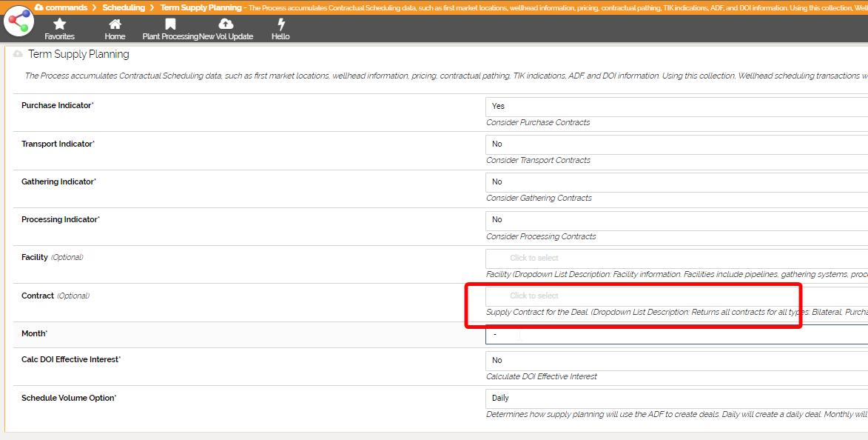Click the Hello lightning bolt icon
The image size is (868, 440).
point(280,24)
